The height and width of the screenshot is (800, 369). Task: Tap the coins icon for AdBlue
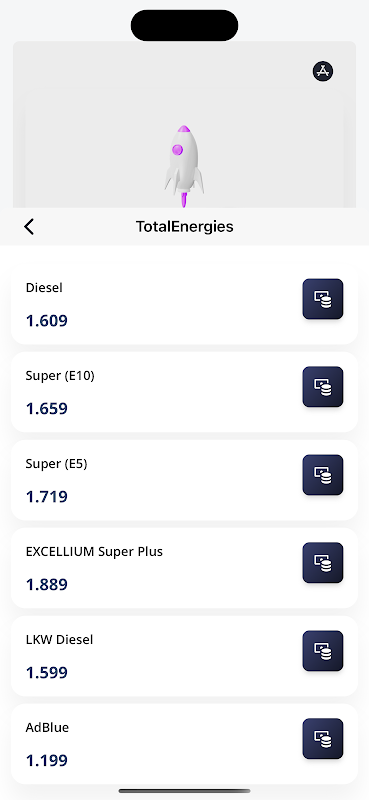point(323,739)
